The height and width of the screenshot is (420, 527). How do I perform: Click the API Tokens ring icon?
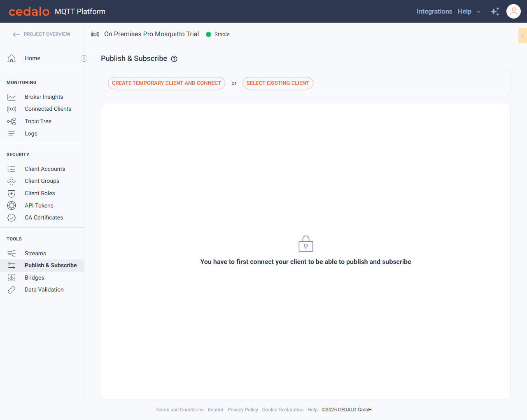pyautogui.click(x=12, y=205)
